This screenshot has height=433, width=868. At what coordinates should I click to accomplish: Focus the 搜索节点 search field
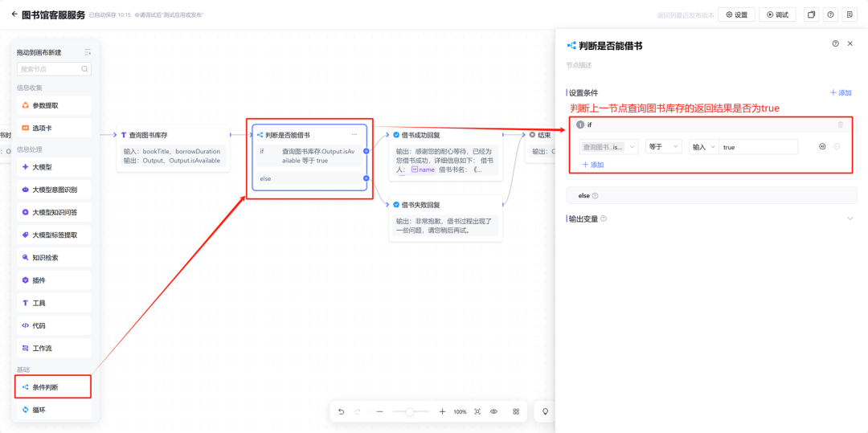point(54,69)
